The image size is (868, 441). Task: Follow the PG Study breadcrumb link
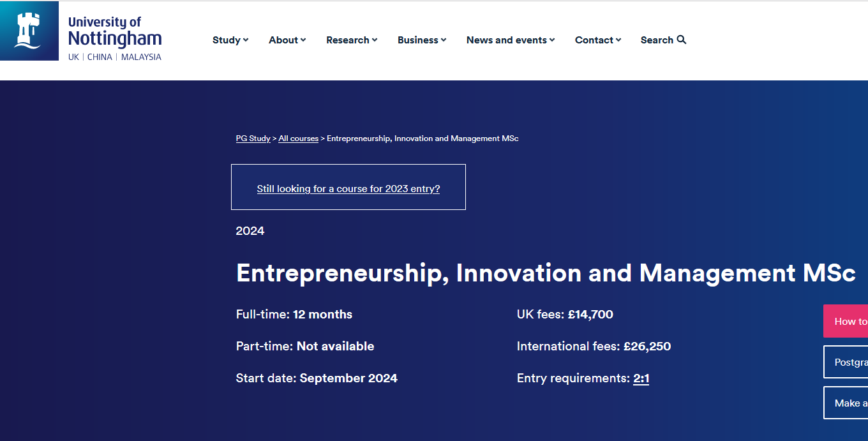click(253, 138)
